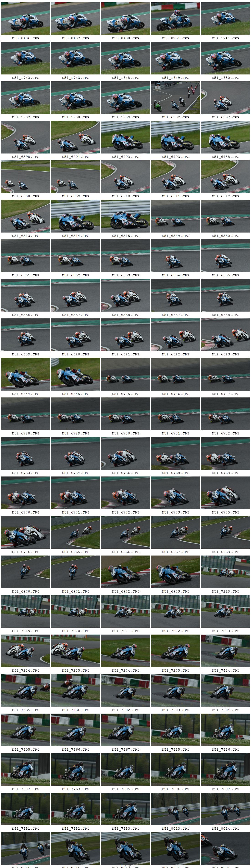This screenshot has height=868, width=251.
Task: Click the D51_7436.JPG thumbnail
Action: pyautogui.click(x=75, y=690)
